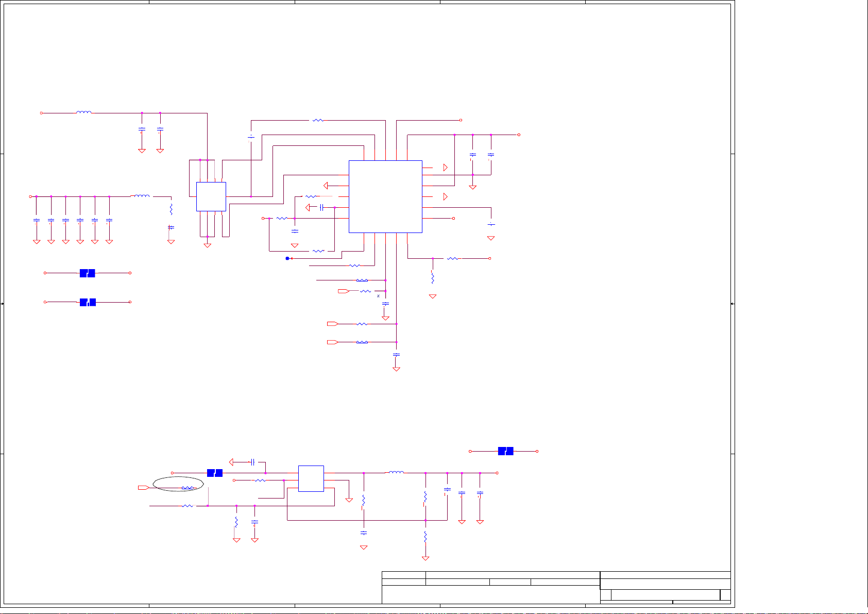This screenshot has height=614, width=868.
Task: Select the small IC left of center
Action: 211,196
